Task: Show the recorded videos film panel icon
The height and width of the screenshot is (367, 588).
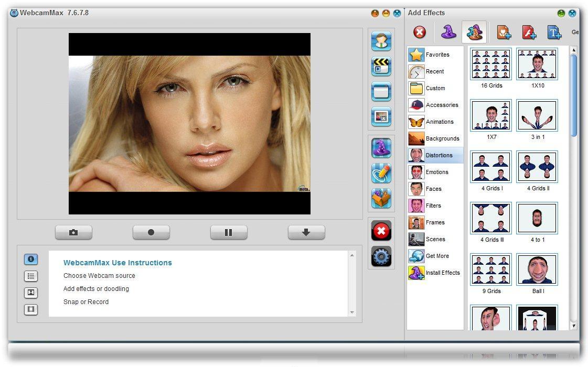Action: 31,309
